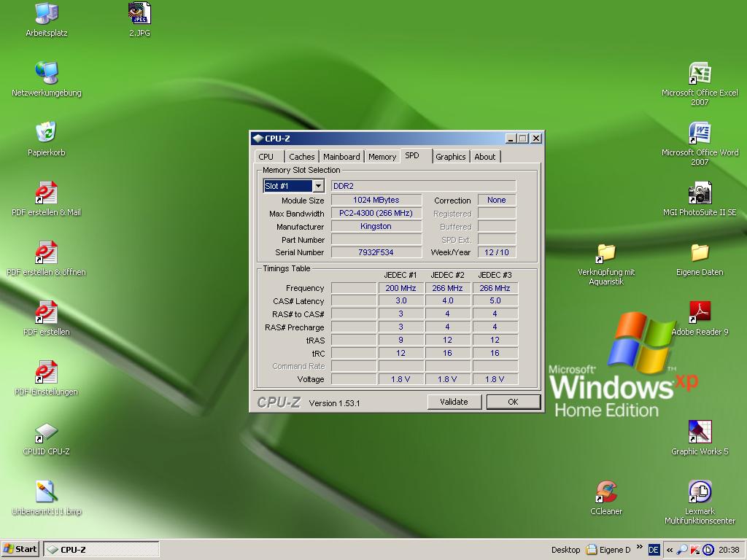Click the JEDEC #2 CAS# Latency 4.0
This screenshot has height=560, width=747.
click(447, 301)
